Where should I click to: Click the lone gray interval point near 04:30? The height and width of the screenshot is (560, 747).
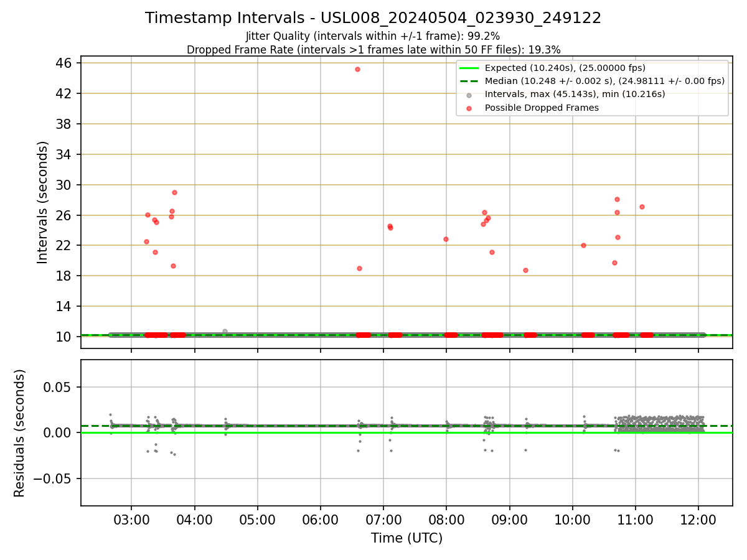click(225, 332)
